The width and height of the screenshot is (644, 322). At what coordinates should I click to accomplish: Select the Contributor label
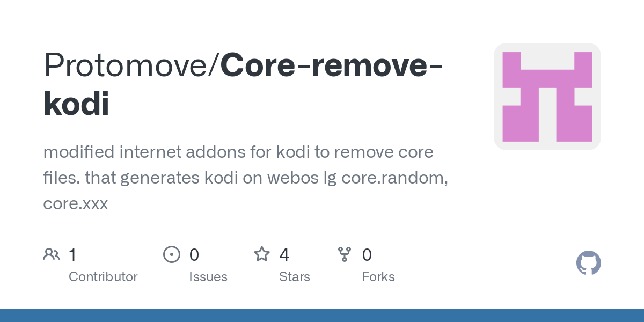(x=103, y=277)
